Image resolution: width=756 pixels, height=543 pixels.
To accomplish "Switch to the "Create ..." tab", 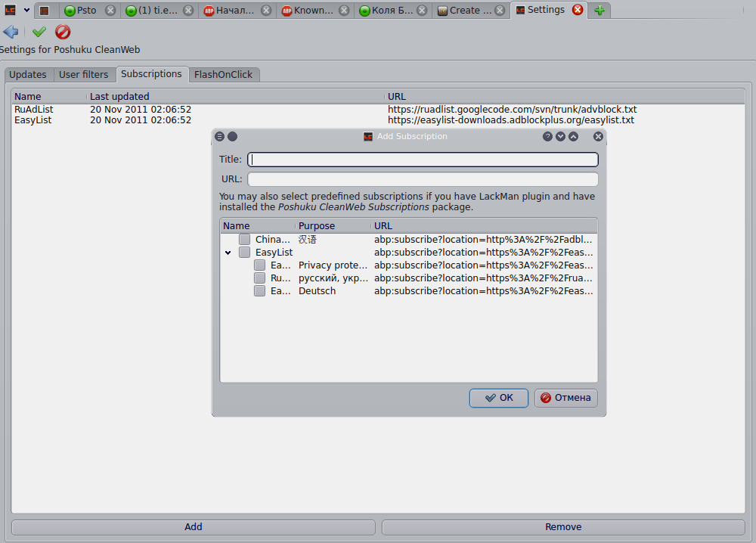I will 465,10.
